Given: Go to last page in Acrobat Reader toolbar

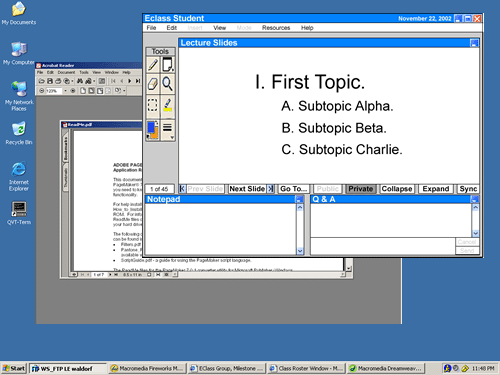Looking at the screenshot, I should 138,81.
